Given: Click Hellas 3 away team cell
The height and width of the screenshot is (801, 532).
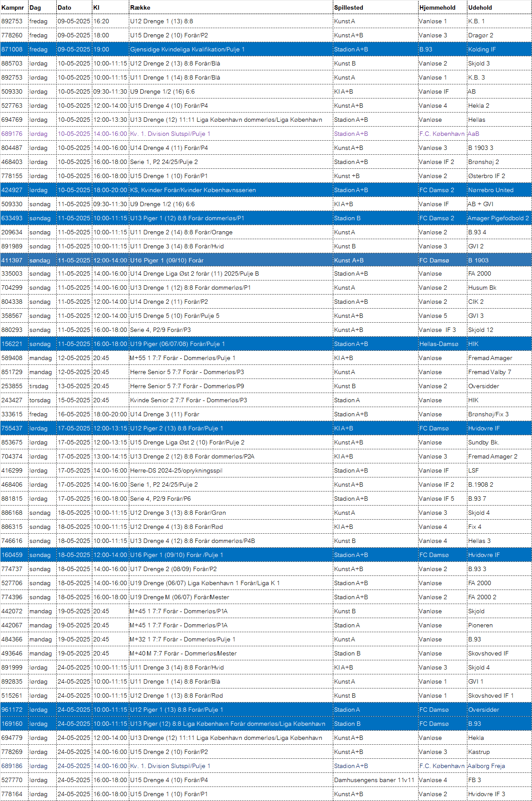Looking at the screenshot, I should (x=479, y=541).
